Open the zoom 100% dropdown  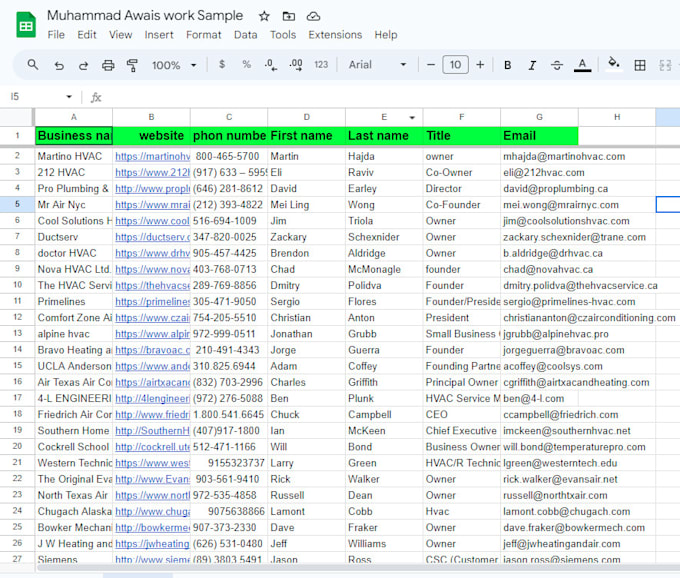(174, 65)
